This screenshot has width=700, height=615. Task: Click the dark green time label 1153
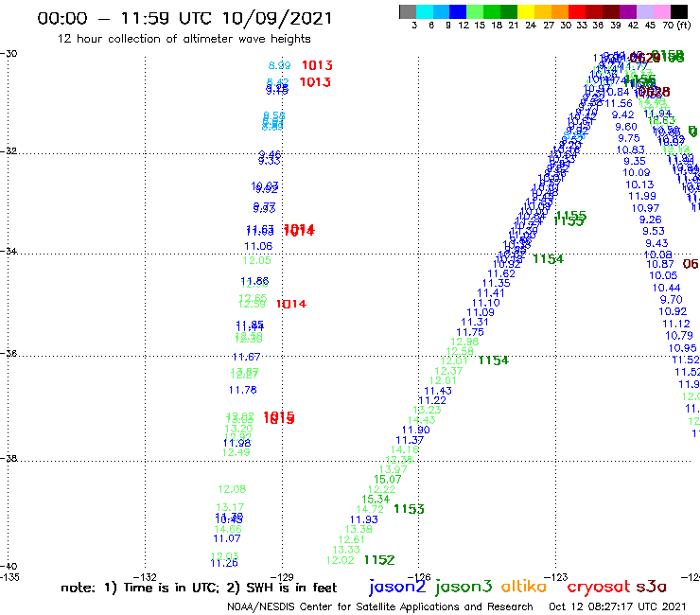[x=409, y=509]
